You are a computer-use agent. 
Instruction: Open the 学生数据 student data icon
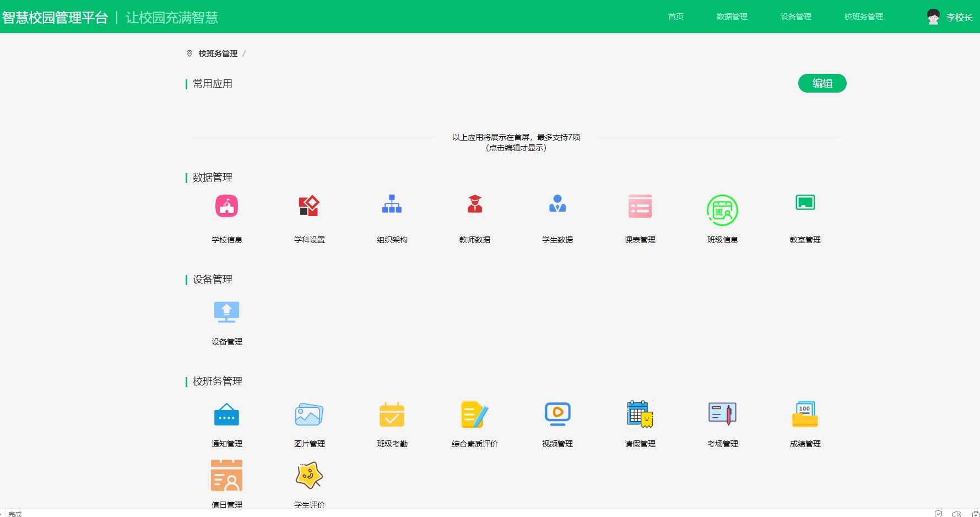pos(557,204)
